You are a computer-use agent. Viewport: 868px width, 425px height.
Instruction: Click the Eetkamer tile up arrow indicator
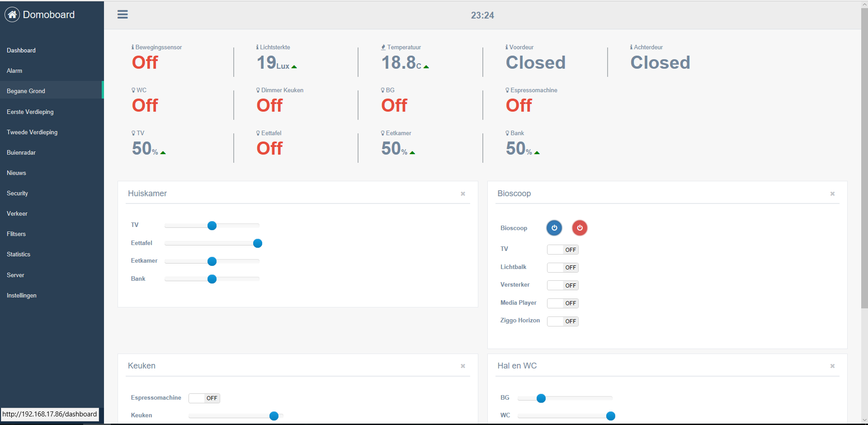click(412, 153)
